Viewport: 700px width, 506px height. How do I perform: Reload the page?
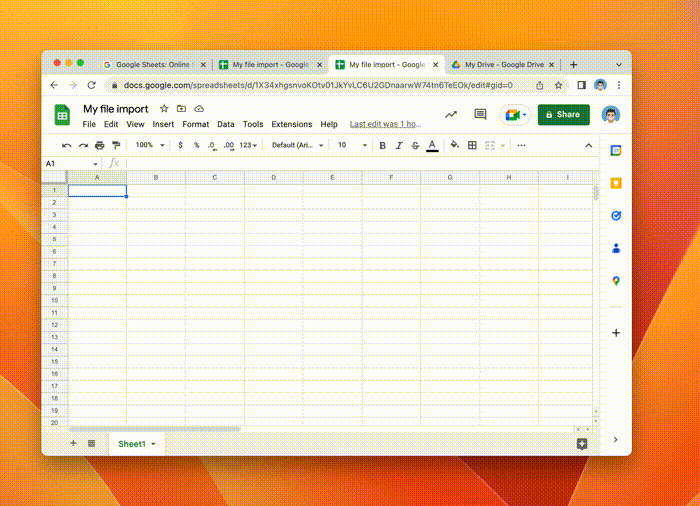click(92, 85)
